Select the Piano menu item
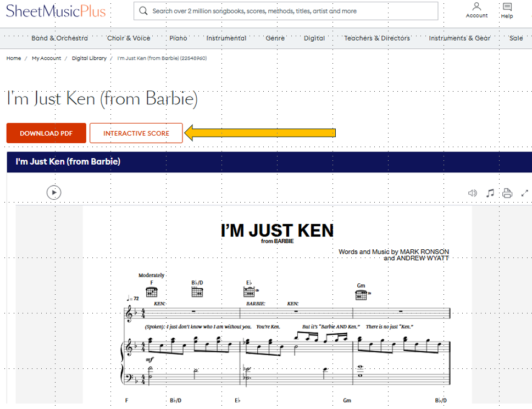 (178, 38)
